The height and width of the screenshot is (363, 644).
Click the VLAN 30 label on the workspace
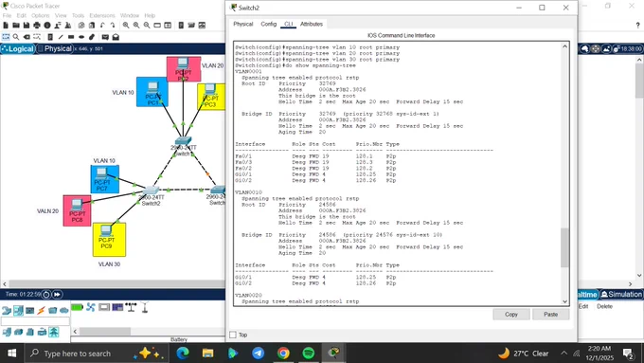tap(109, 264)
